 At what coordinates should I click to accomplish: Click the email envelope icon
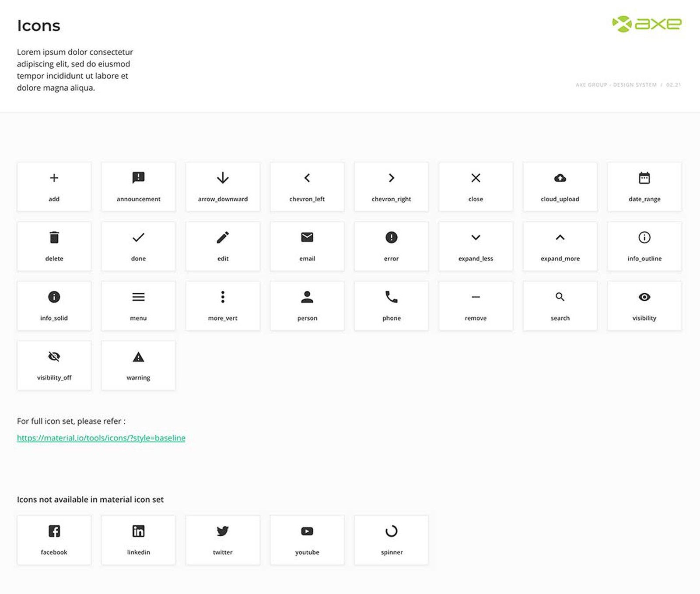[x=307, y=237]
